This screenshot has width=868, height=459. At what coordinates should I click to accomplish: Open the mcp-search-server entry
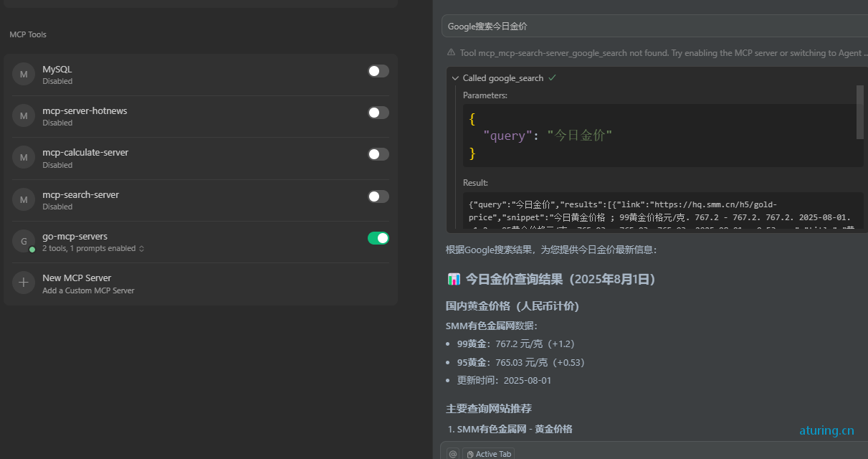(201, 200)
